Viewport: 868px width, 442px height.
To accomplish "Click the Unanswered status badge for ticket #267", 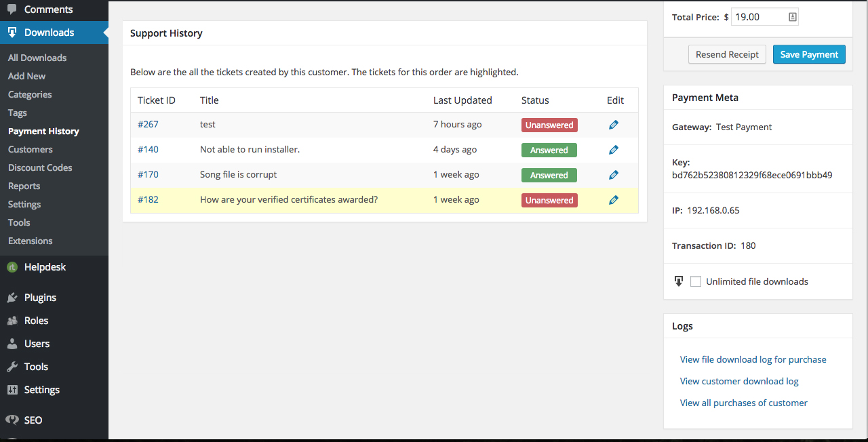I will pyautogui.click(x=549, y=125).
